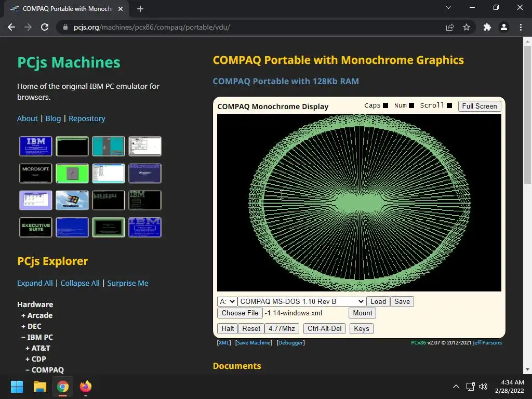
Task: Click the Save Machine link
Action: click(254, 343)
